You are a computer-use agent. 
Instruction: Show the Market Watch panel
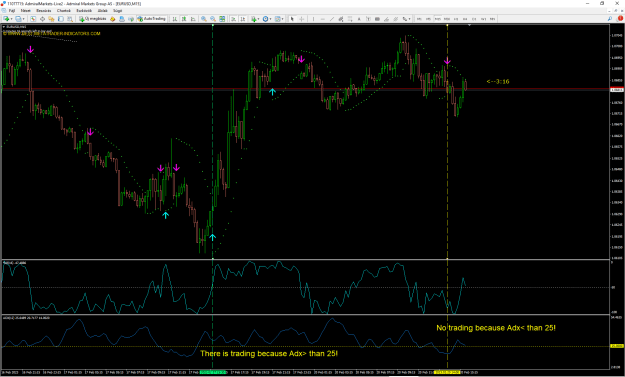33,19
